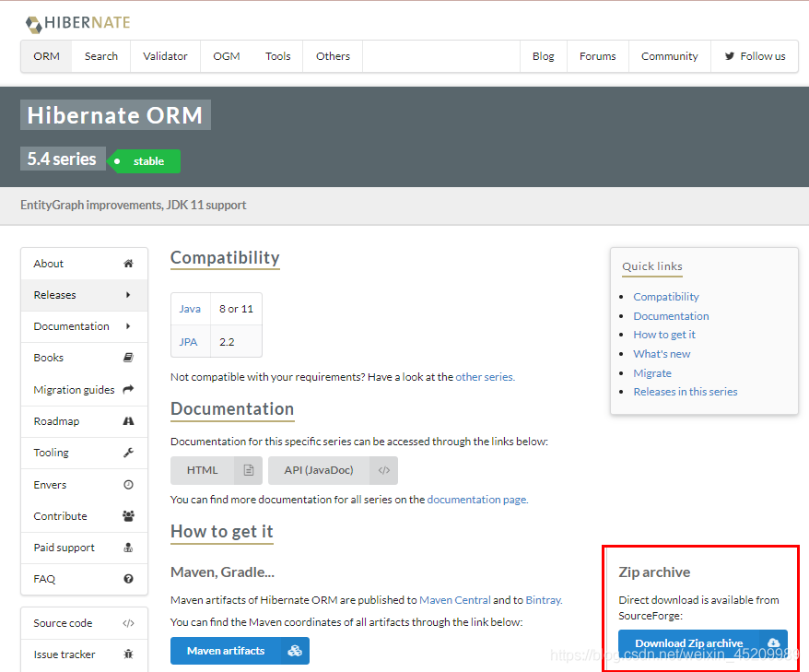This screenshot has width=809, height=672.
Task: Open the API (JavaDoc) button
Action: [333, 470]
